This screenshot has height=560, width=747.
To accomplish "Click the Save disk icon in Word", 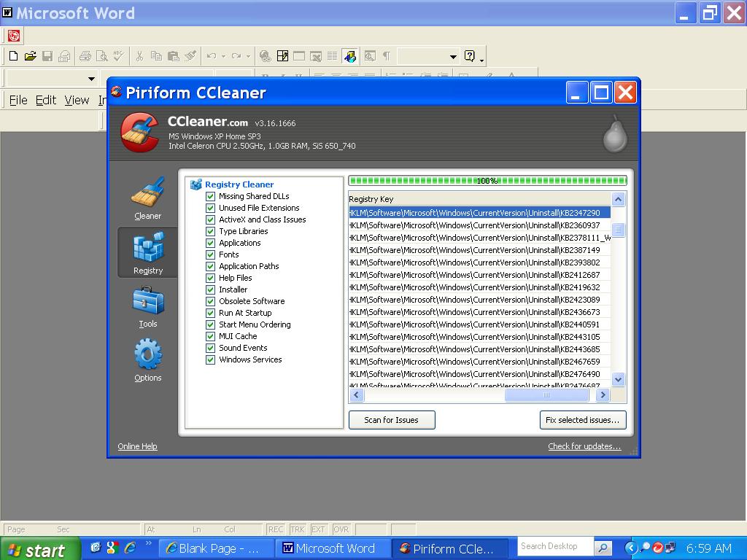I will pos(47,56).
